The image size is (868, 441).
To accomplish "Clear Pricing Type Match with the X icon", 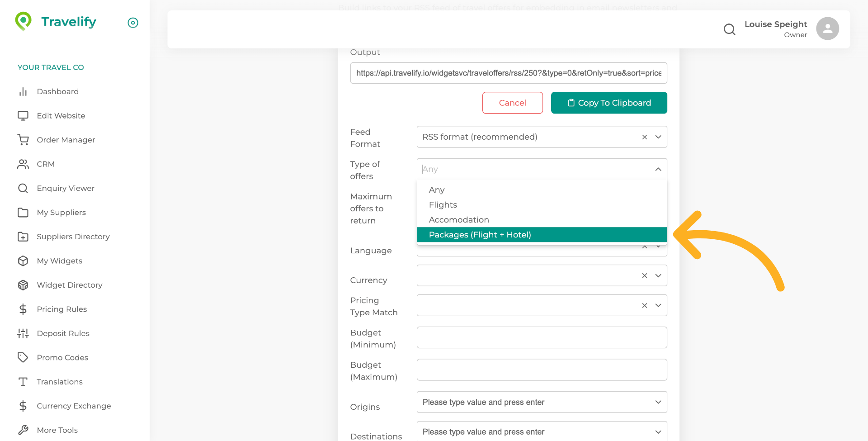I will pyautogui.click(x=645, y=305).
